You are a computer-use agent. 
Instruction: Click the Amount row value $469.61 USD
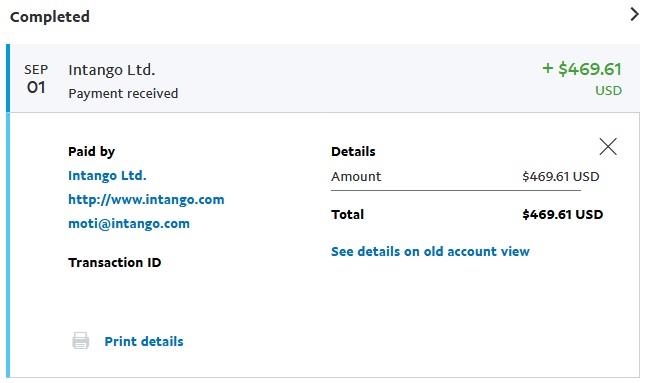560,177
